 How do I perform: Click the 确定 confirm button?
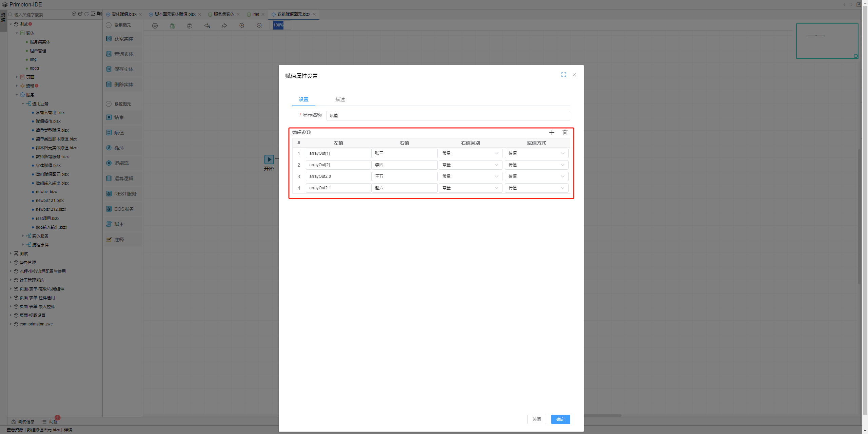pos(560,419)
